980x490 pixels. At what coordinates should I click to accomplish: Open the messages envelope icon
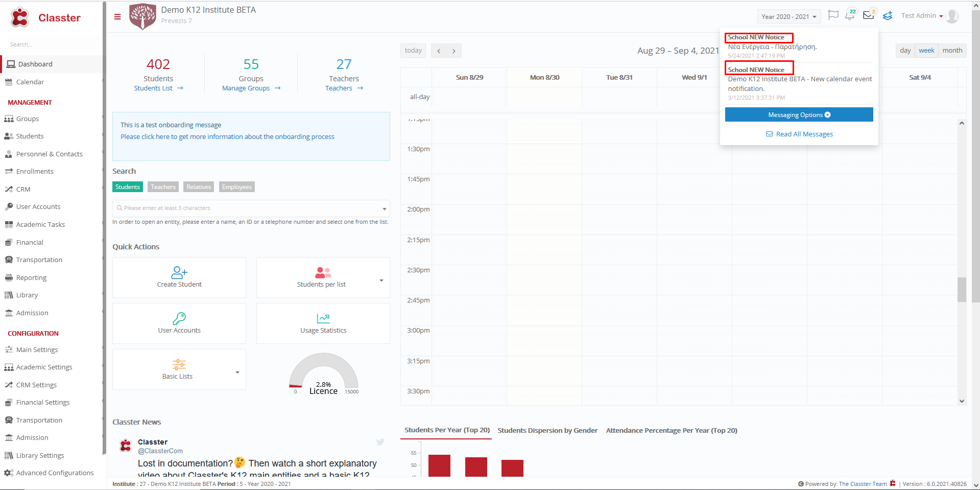pyautogui.click(x=869, y=15)
